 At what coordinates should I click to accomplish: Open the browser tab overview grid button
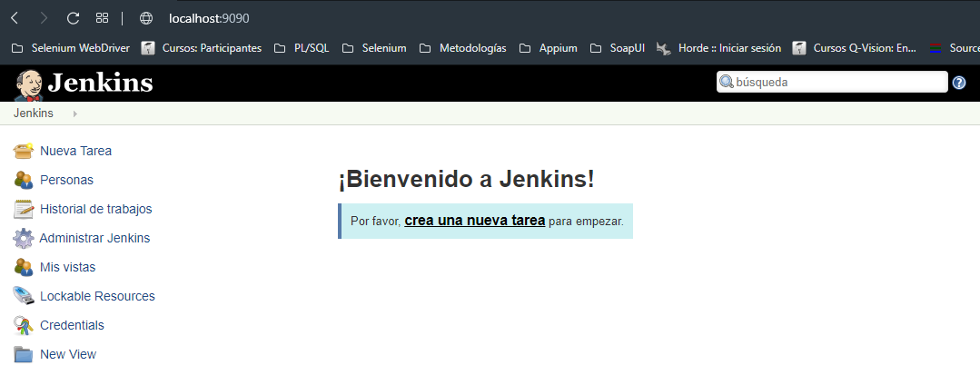[x=102, y=18]
